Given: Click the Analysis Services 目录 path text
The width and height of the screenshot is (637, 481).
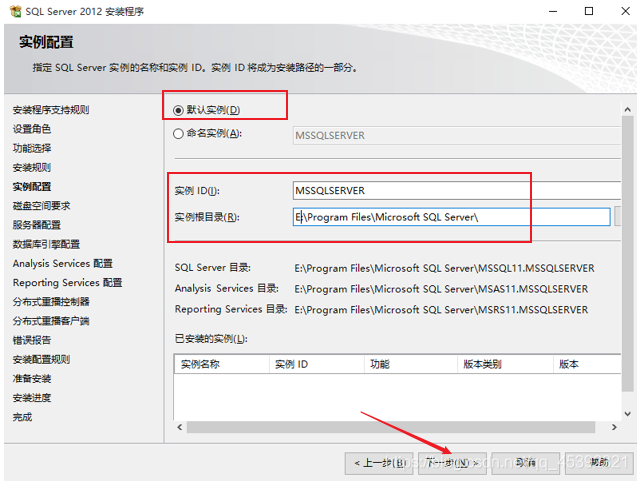Looking at the screenshot, I should (x=441, y=289).
